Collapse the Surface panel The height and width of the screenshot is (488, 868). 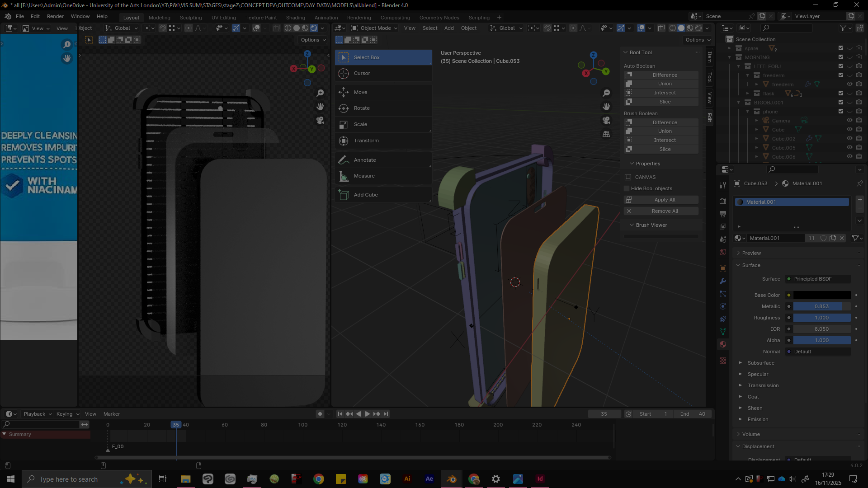[751, 265]
